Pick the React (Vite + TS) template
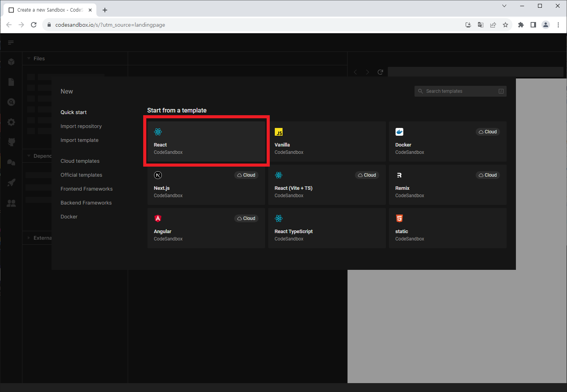Image resolution: width=567 pixels, height=392 pixels. click(x=327, y=185)
